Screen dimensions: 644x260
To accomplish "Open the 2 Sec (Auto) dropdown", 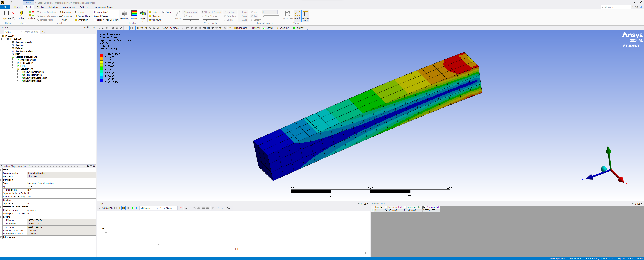I will [x=168, y=208].
